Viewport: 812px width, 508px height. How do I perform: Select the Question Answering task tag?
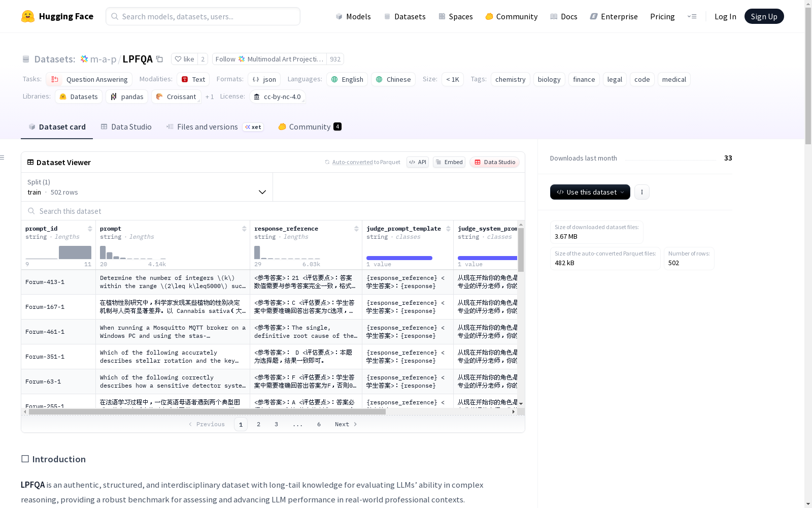tap(89, 79)
